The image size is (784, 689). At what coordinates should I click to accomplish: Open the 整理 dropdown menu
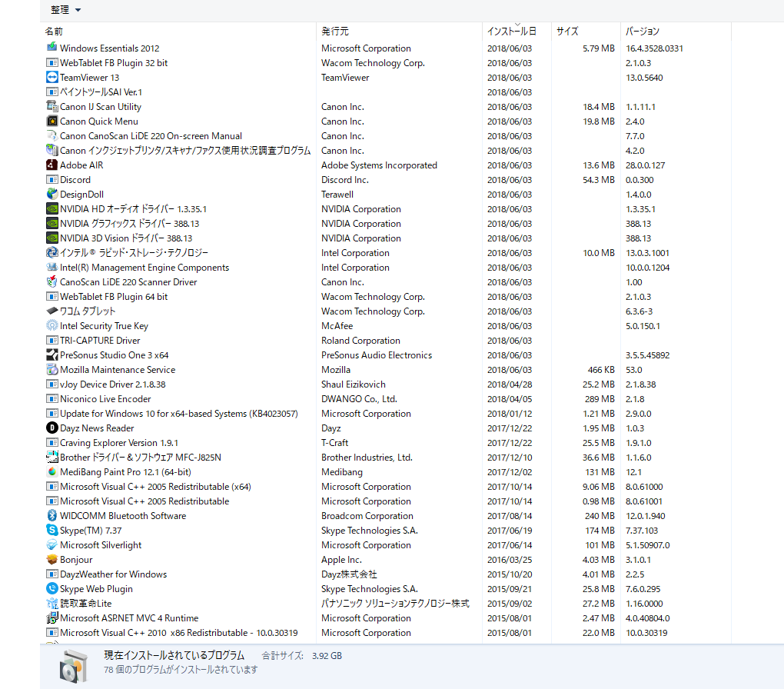coord(65,10)
